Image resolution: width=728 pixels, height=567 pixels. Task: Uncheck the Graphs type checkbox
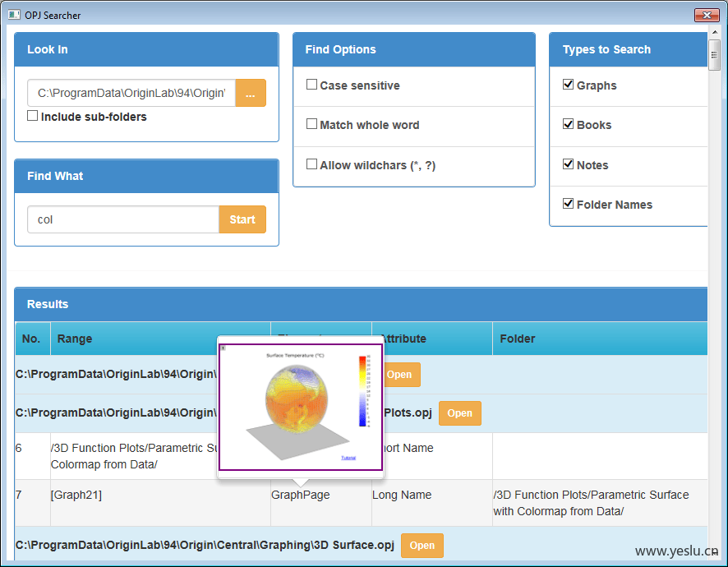pyautogui.click(x=568, y=85)
